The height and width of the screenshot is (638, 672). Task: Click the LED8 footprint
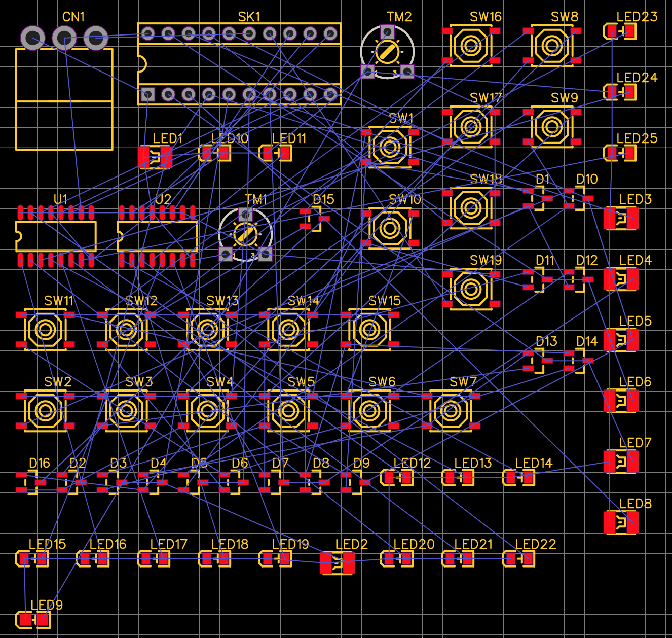tap(621, 522)
